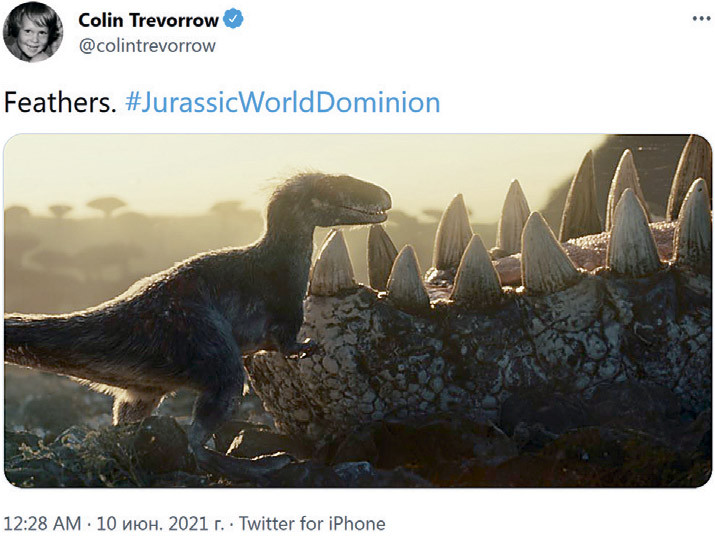Open the #JurassicWorldDominion hashtag
Viewport: 715px width, 541px height.
pyautogui.click(x=283, y=102)
